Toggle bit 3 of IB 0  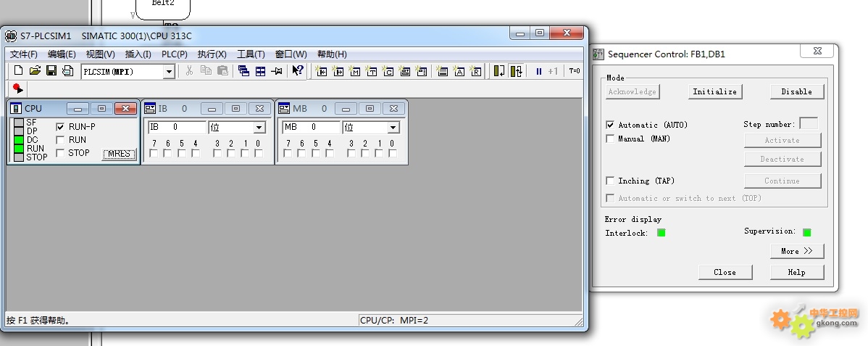point(217,153)
